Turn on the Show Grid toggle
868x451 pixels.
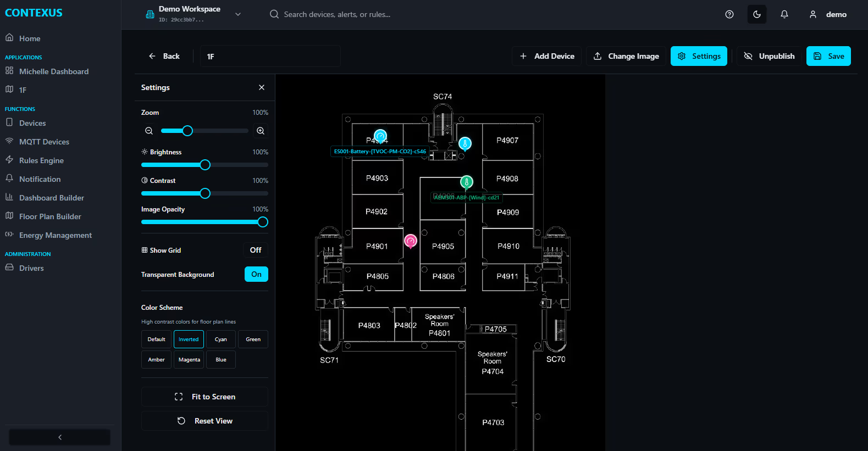tap(256, 250)
